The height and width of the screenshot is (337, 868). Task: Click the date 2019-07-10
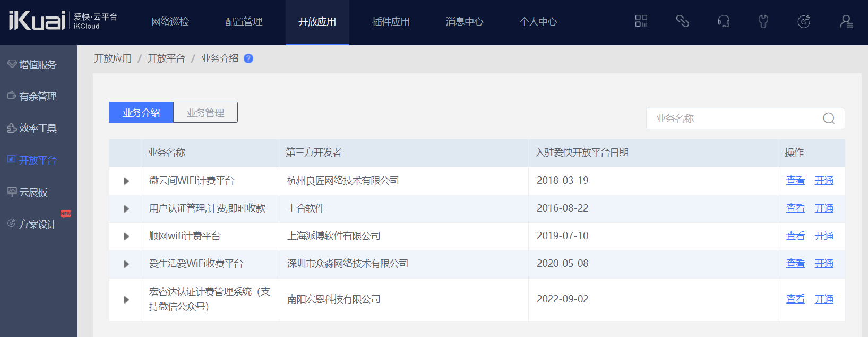(x=563, y=236)
